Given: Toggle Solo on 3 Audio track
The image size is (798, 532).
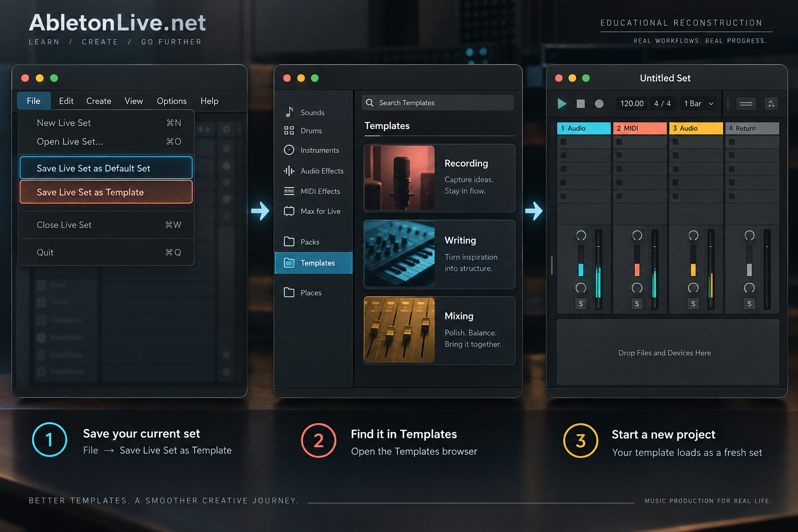Looking at the screenshot, I should pos(693,304).
